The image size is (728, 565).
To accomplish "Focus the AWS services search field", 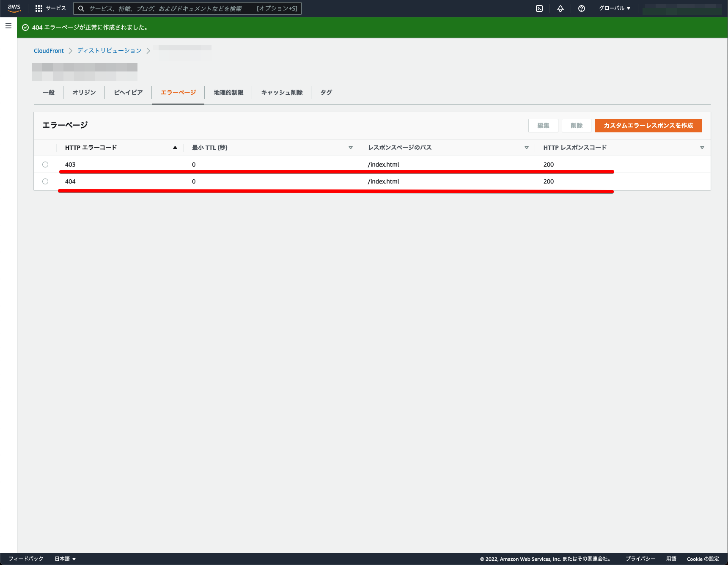I will coord(187,8).
